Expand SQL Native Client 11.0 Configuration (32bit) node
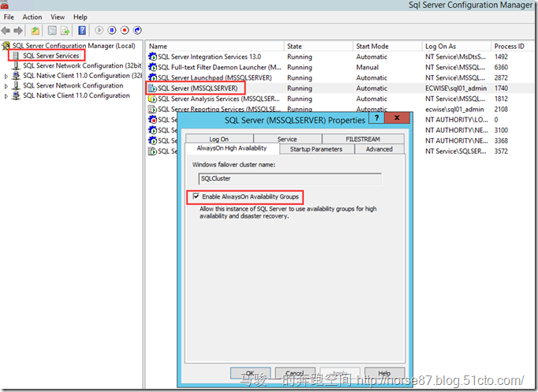Screen dimensions: 538x392 click(x=6, y=77)
